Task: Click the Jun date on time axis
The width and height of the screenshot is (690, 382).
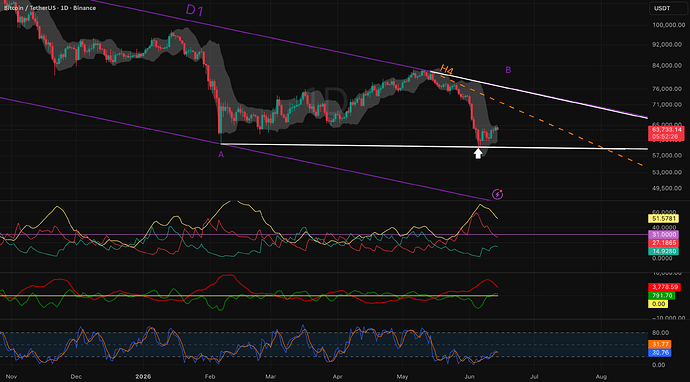Action: 469,377
